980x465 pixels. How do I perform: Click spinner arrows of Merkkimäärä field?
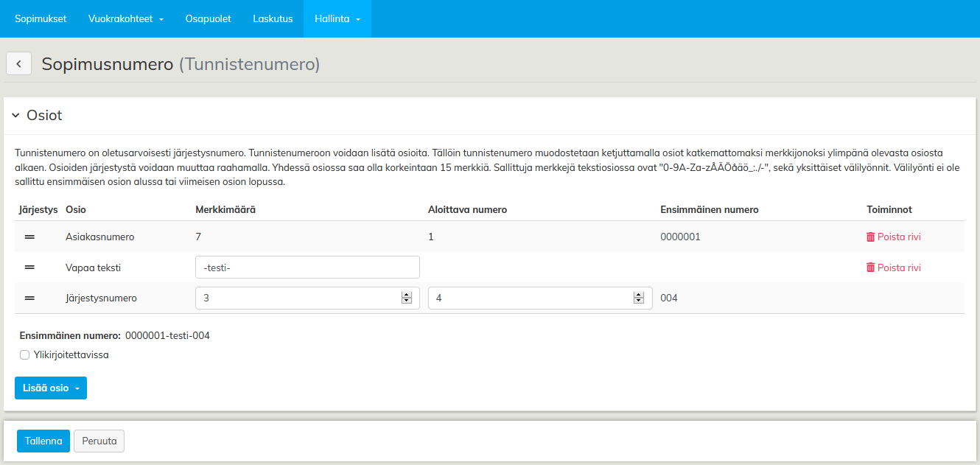pos(406,298)
